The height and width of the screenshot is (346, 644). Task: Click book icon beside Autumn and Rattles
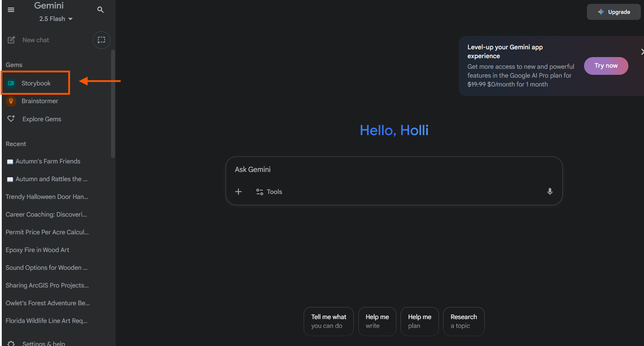pos(10,179)
